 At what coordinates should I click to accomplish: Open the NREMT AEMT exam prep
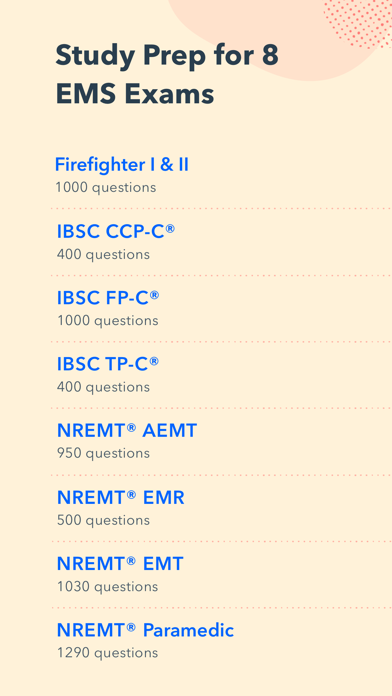(x=127, y=431)
